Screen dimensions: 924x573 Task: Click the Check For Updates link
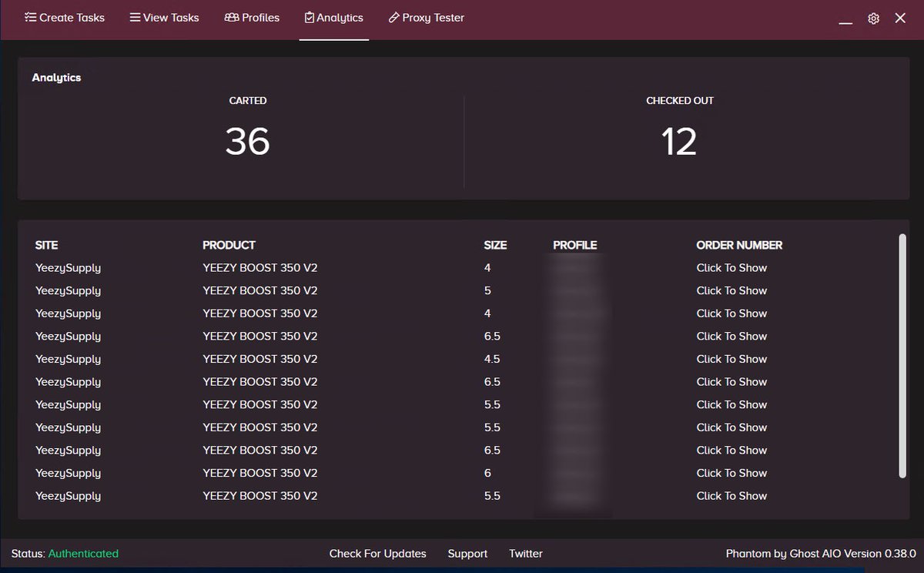pos(377,553)
